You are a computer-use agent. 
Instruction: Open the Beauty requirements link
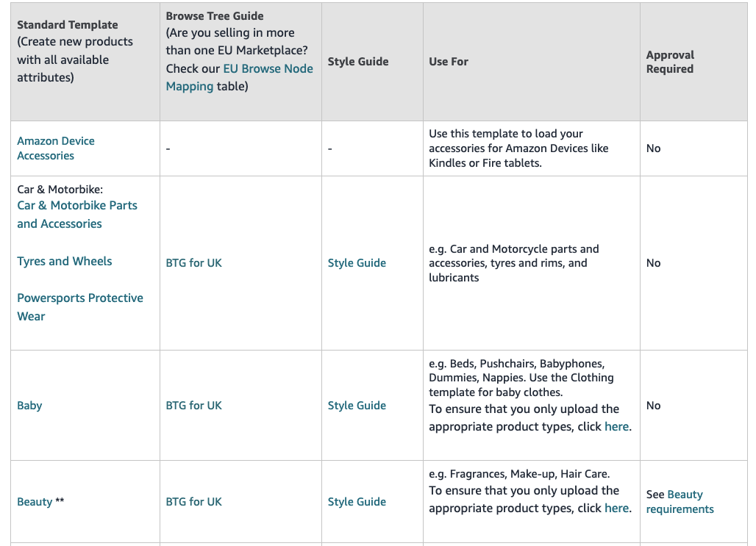(x=680, y=502)
